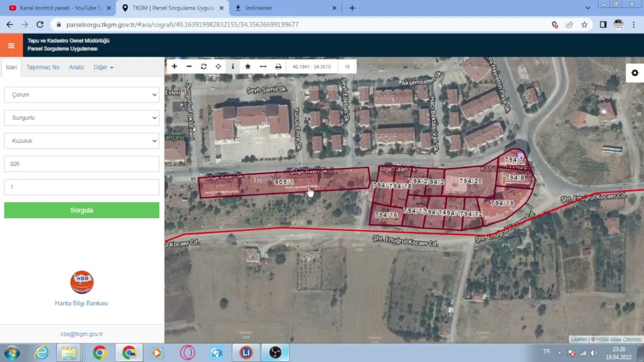This screenshot has height=362, width=644.
Task: Switch to the Taşınmaz No tab
Action: click(x=43, y=67)
